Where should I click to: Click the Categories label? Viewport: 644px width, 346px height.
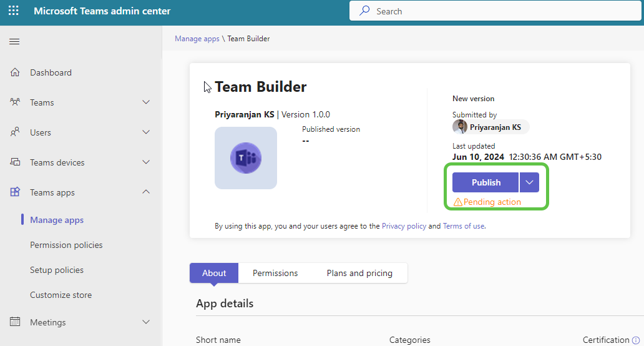pyautogui.click(x=409, y=340)
